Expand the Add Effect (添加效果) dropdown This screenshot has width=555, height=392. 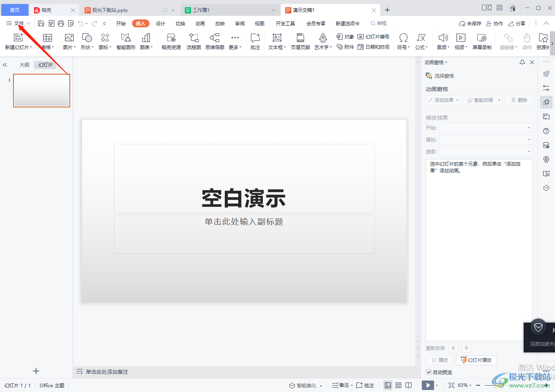pyautogui.click(x=457, y=100)
